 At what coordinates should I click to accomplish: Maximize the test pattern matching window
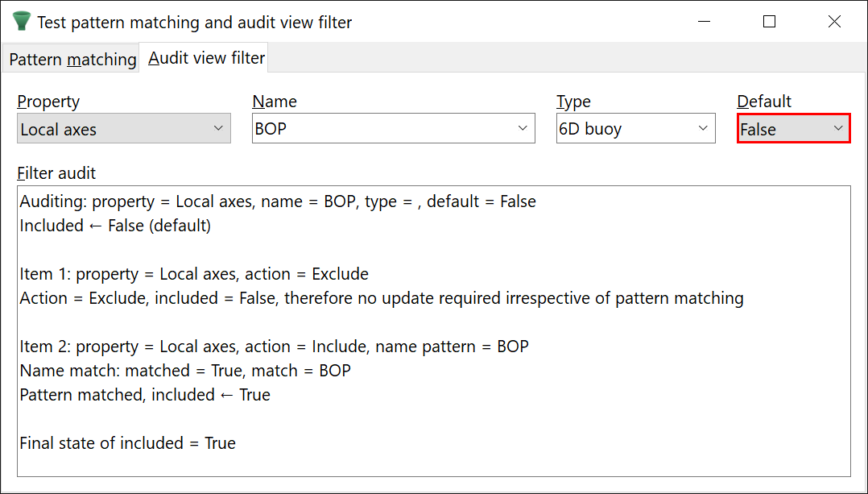769,22
